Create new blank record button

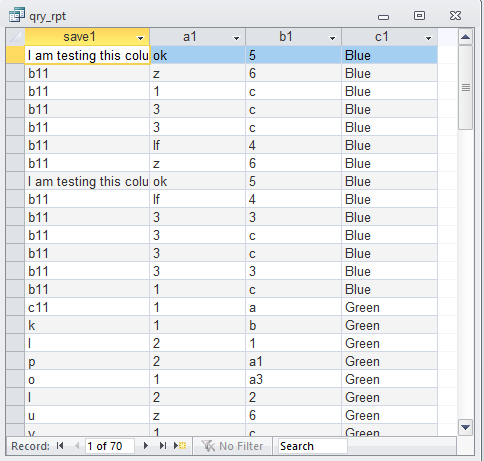pos(180,446)
